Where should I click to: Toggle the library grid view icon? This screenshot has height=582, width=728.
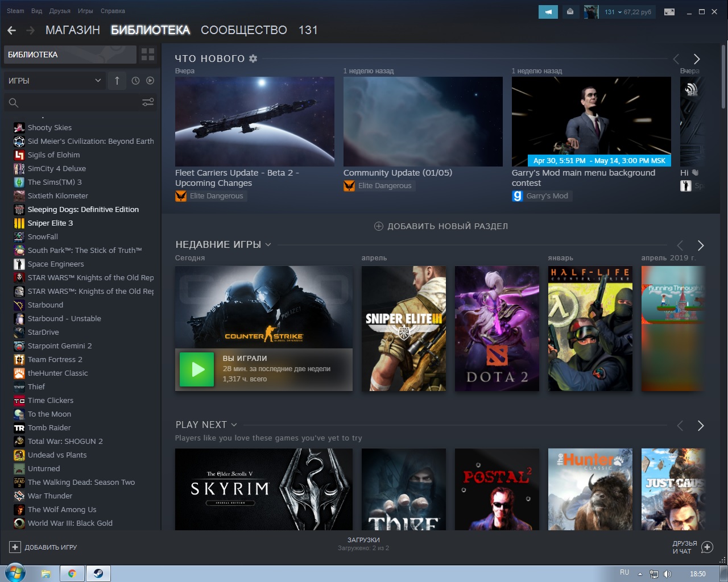(x=148, y=55)
